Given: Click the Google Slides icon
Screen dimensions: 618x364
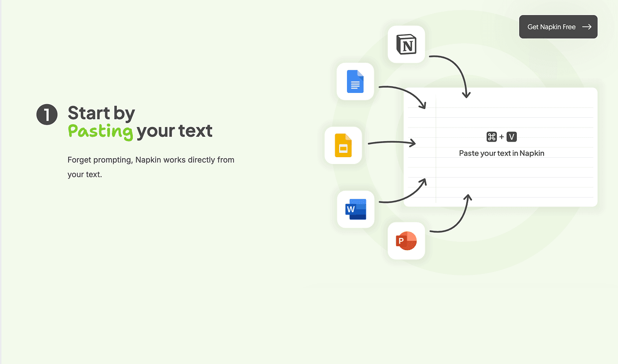Looking at the screenshot, I should click(343, 145).
